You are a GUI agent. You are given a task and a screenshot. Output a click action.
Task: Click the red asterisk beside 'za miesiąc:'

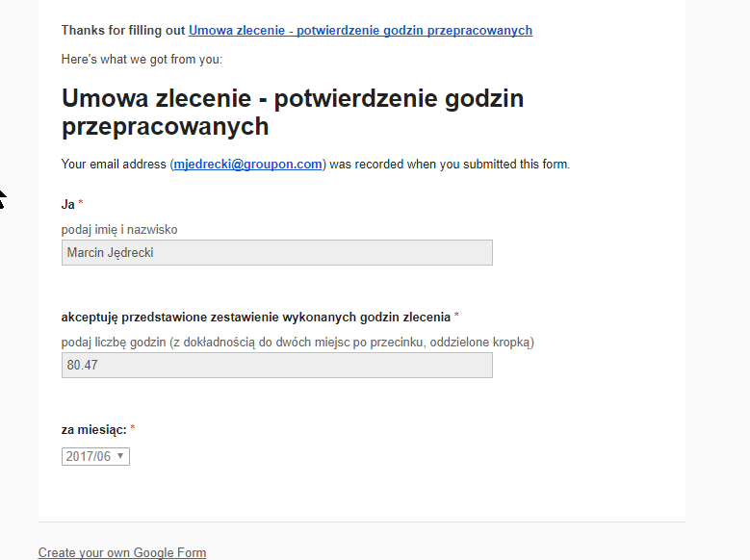click(x=133, y=429)
